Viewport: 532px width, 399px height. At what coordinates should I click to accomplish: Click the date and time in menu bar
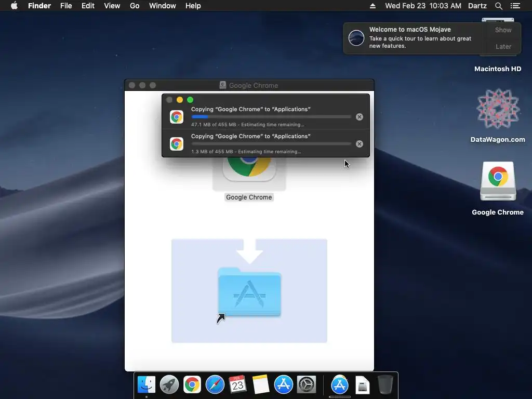click(423, 6)
